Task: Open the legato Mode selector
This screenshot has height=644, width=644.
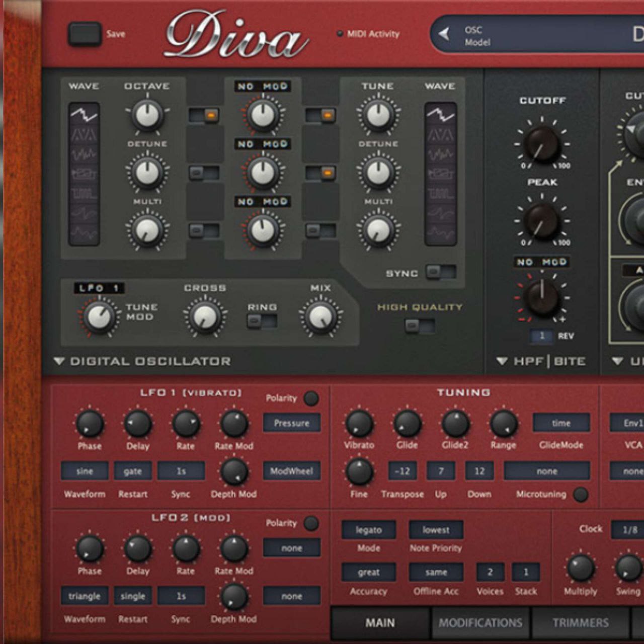Action: tap(369, 530)
